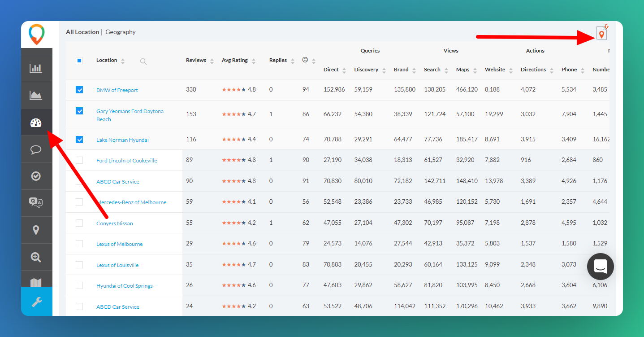Viewport: 644px width, 337px height.
Task: Open the map sidebar icon
Action: [36, 282]
